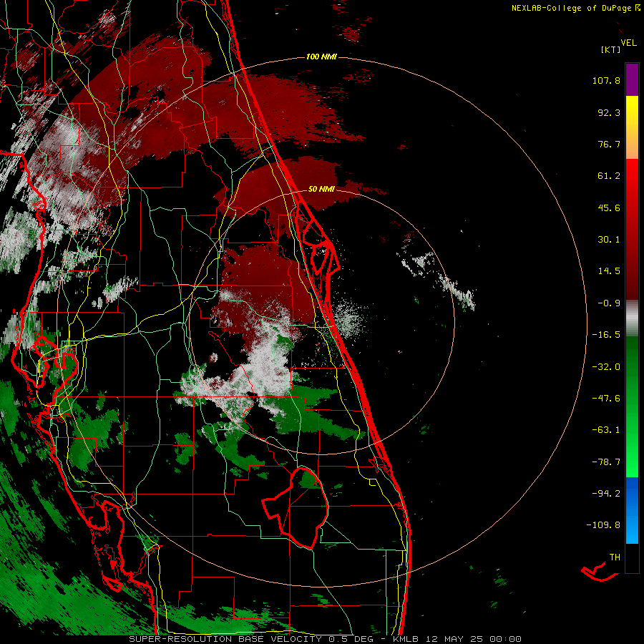Click the -16.5 velocity scale value

[606, 335]
